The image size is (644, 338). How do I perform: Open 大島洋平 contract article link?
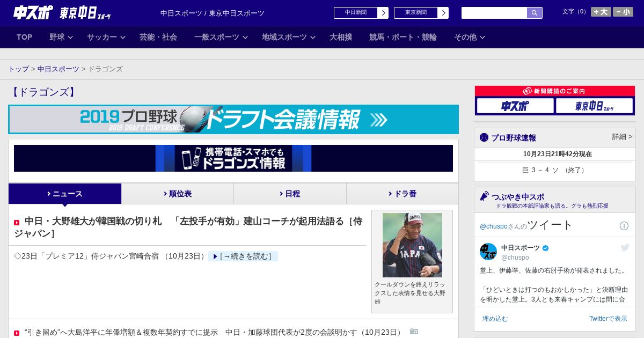click(x=213, y=332)
